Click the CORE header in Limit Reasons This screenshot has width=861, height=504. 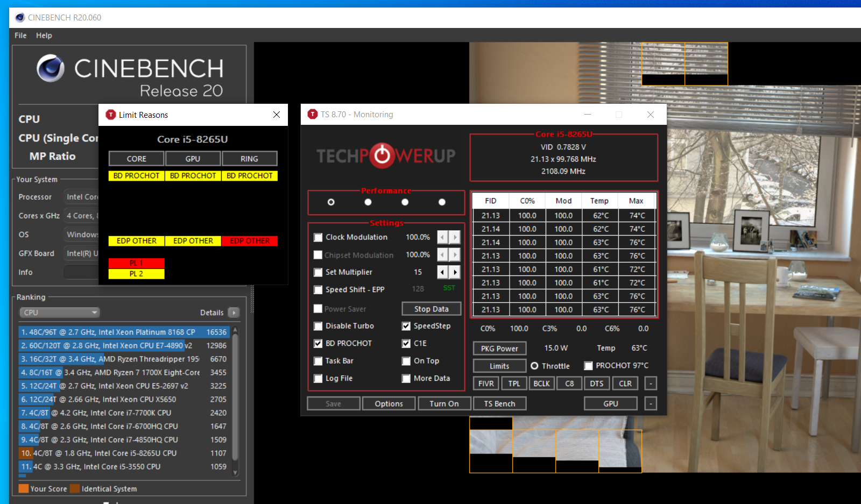(x=137, y=159)
